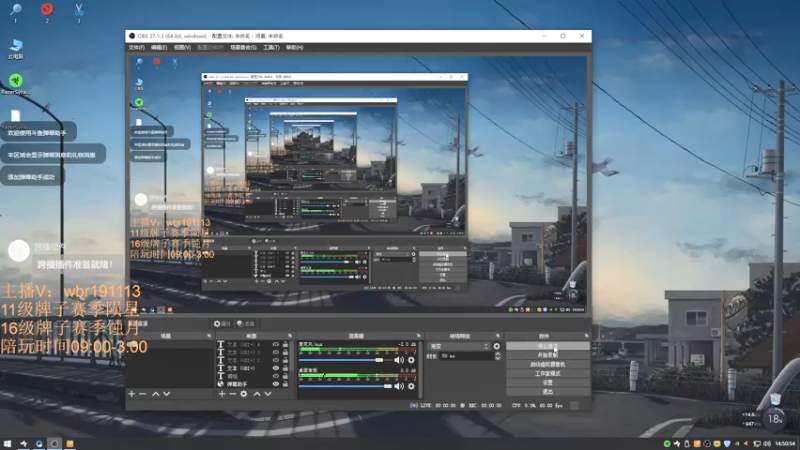
Task: Open the 麦克风/Aux audio settings gear
Action: tap(411, 360)
